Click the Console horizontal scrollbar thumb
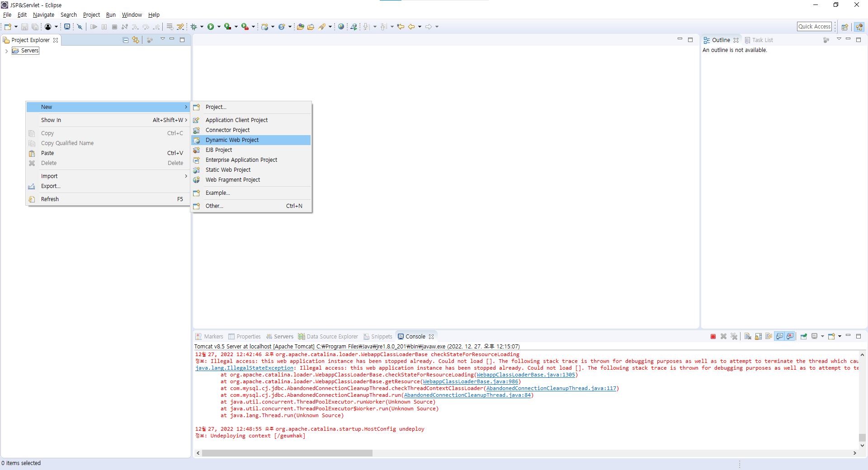 287,453
